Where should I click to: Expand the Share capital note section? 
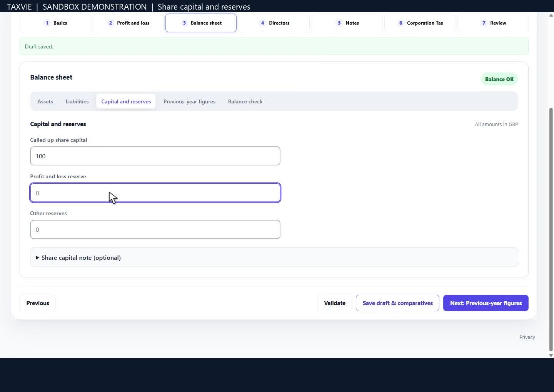coord(274,257)
